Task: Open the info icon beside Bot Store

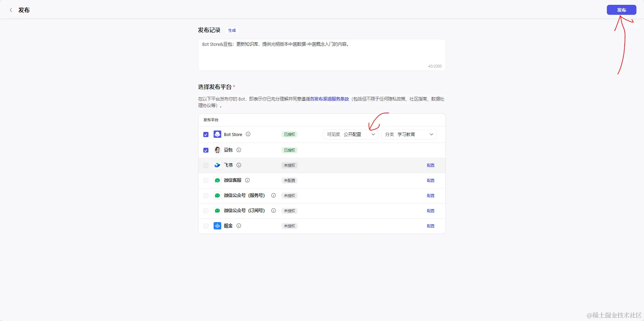Action: 248,134
